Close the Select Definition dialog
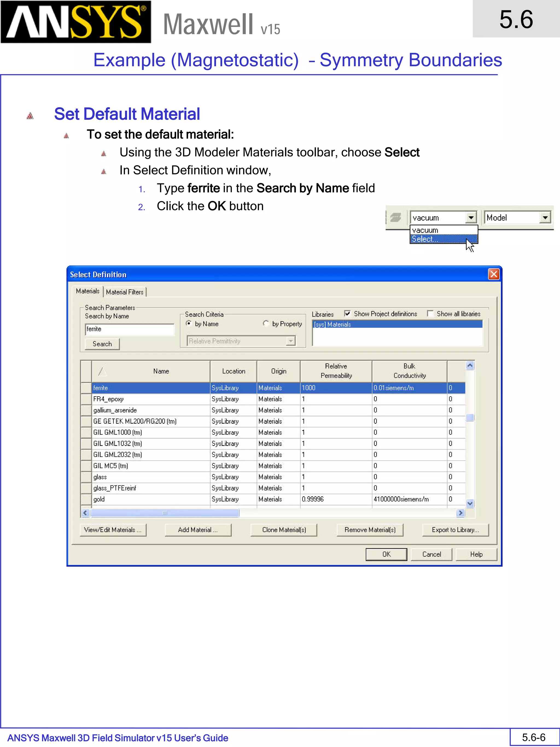 494,274
